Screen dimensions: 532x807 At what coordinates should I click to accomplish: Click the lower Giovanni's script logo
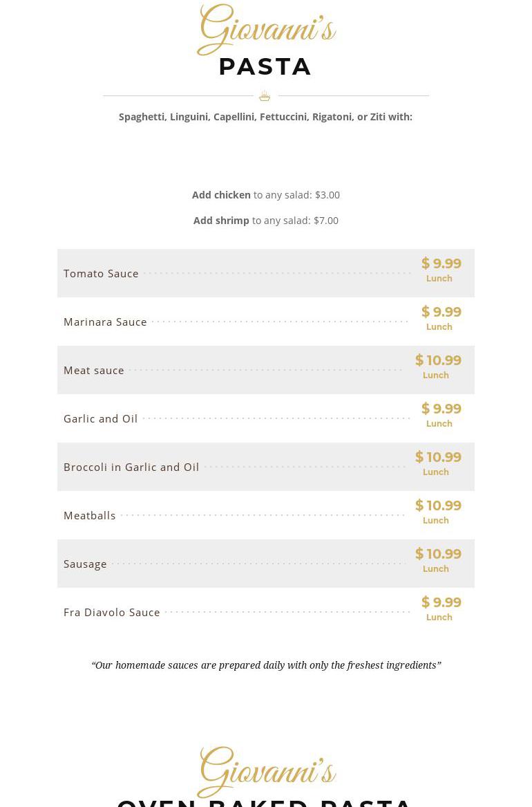click(x=266, y=772)
